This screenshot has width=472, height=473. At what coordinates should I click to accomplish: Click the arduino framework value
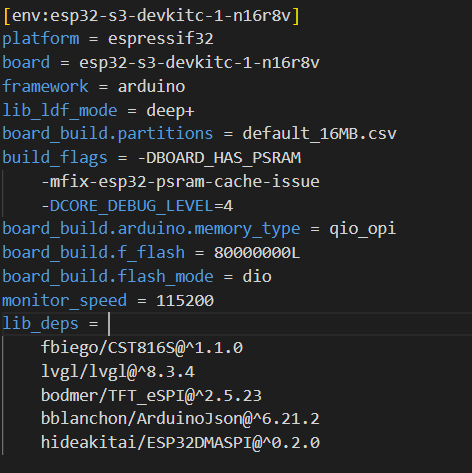(151, 87)
